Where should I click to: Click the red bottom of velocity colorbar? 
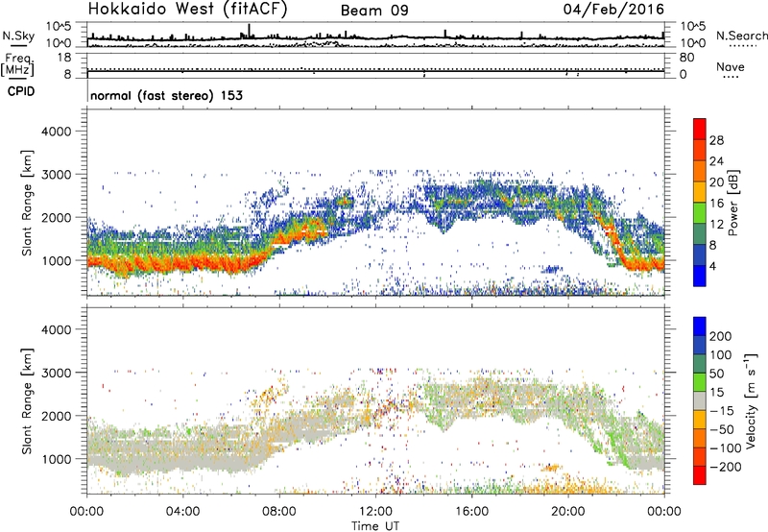point(700,475)
